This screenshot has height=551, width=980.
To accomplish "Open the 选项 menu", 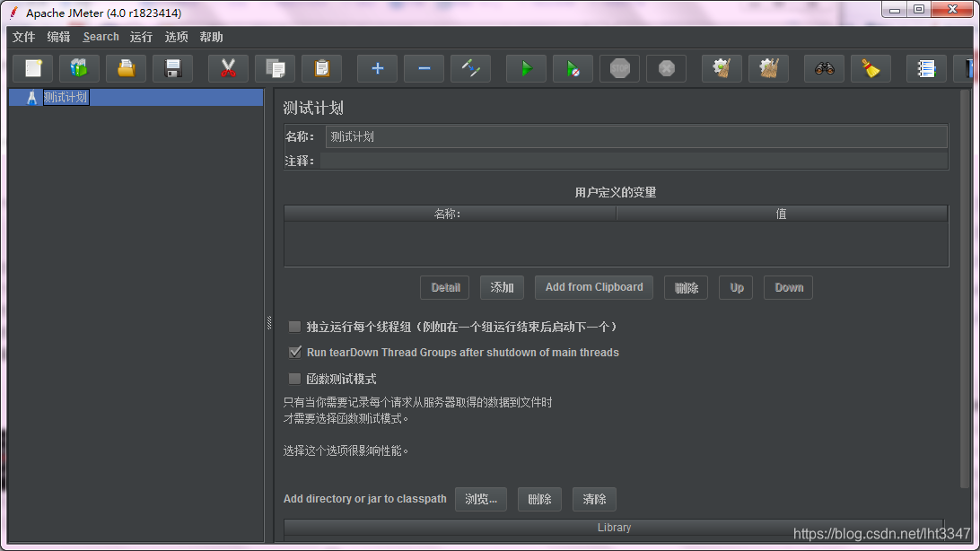I will tap(176, 37).
